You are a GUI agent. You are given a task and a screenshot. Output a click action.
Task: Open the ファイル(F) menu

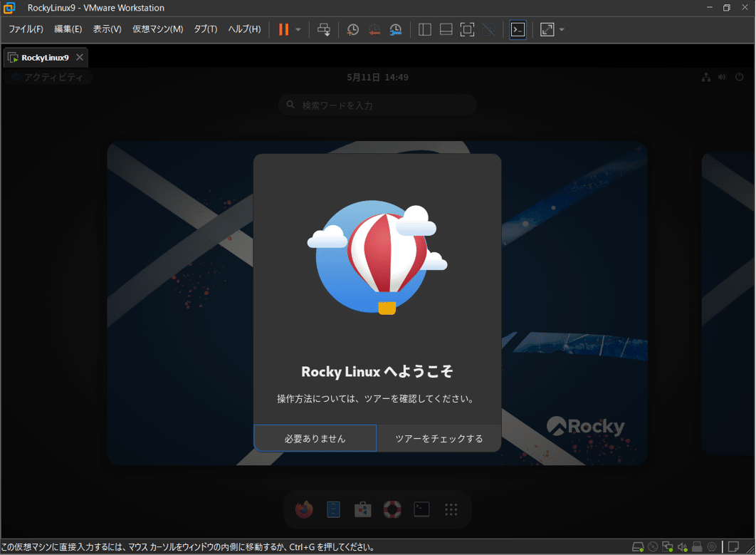tap(26, 29)
